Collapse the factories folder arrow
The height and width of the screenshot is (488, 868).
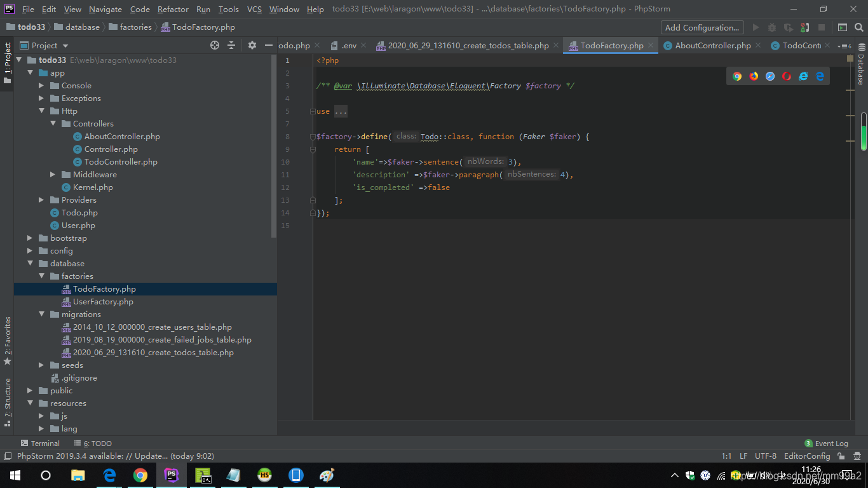tap(41, 276)
